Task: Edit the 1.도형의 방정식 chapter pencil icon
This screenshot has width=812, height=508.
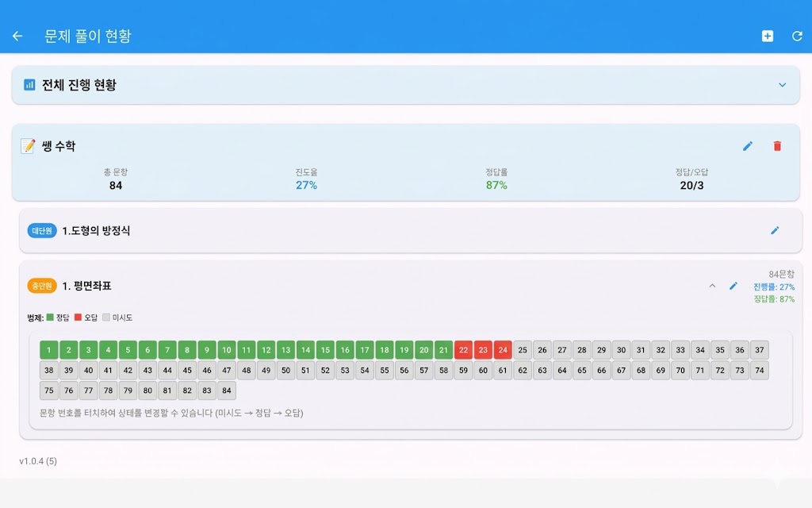Action: tap(775, 230)
